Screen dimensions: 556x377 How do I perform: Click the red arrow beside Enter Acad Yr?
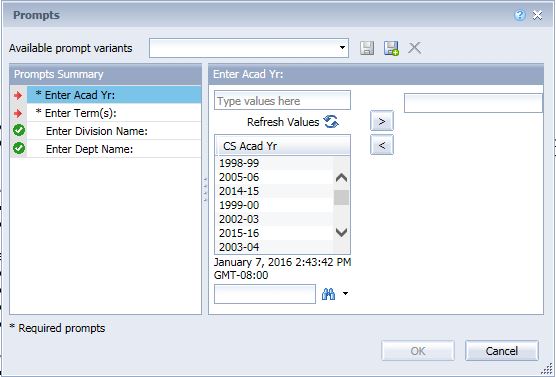(18, 95)
